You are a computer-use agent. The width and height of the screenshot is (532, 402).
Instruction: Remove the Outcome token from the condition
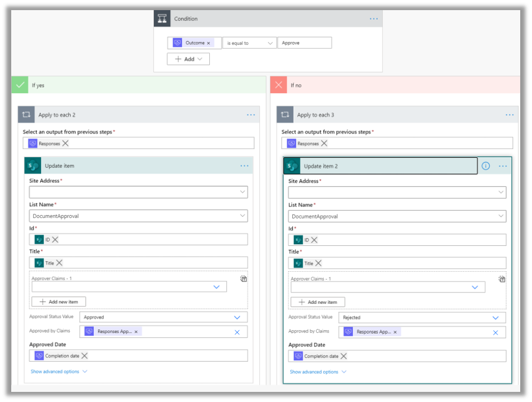point(208,43)
